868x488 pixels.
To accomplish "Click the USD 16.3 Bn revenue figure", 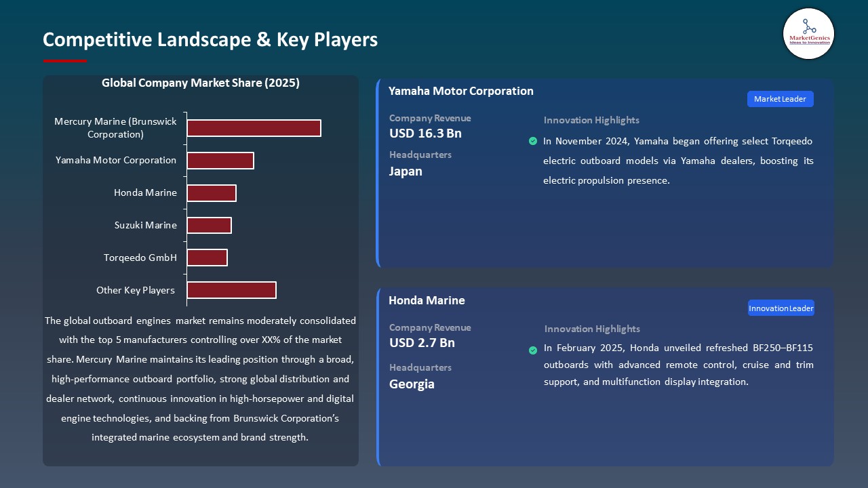I will (x=425, y=133).
